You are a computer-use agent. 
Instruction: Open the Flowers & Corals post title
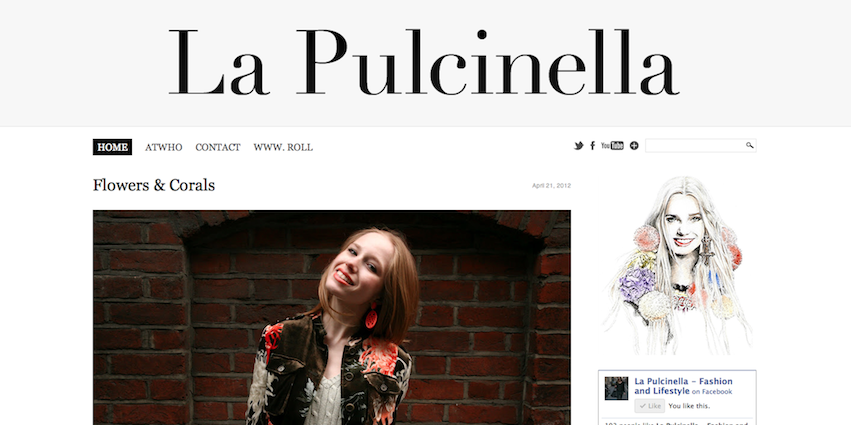point(154,185)
